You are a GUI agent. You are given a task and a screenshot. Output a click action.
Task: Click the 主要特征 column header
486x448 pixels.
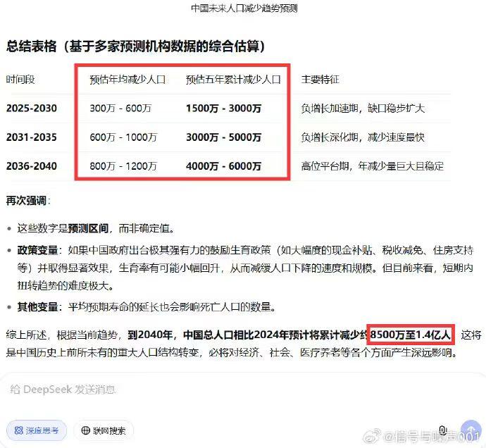(x=320, y=80)
